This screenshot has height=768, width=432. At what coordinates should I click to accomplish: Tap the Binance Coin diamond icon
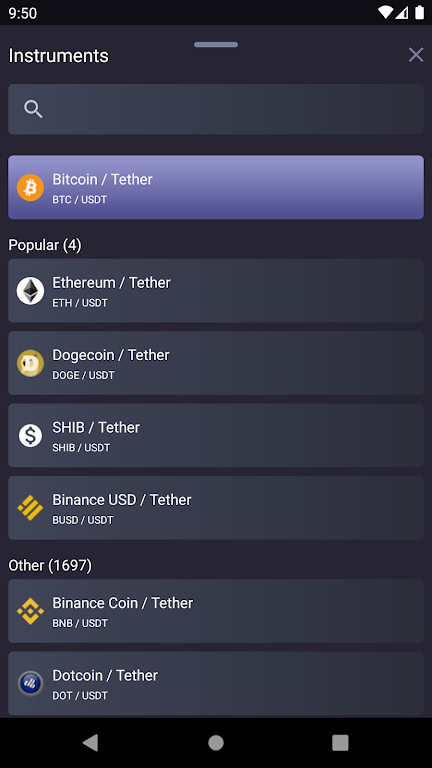click(30, 611)
